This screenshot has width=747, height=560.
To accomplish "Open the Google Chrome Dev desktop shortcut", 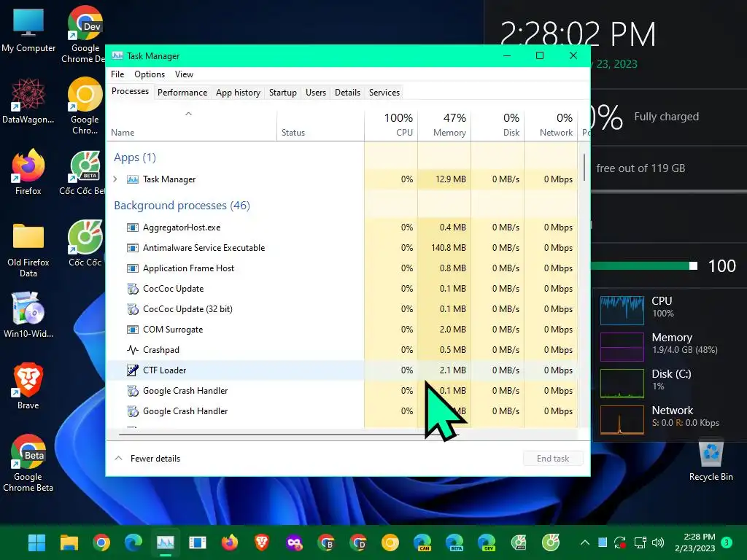I will pos(85,34).
